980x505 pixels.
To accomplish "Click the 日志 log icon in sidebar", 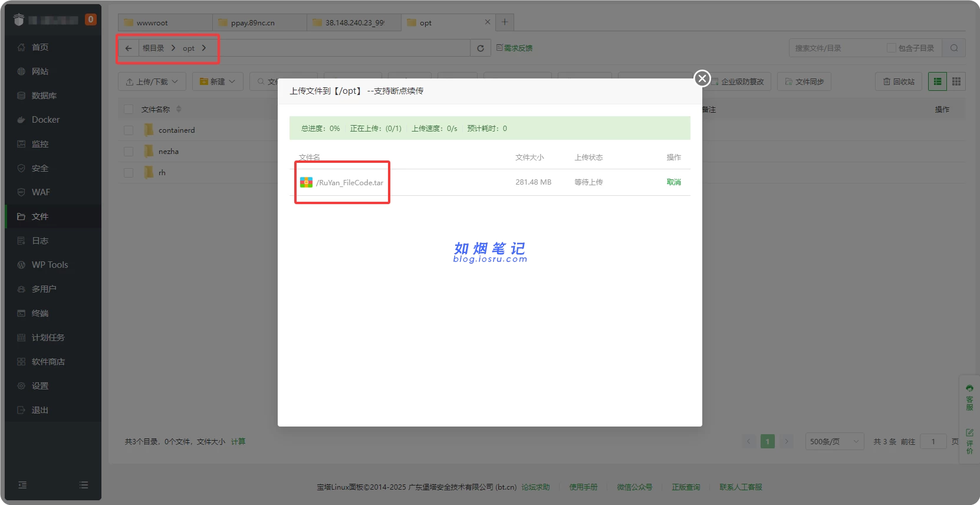I will tap(21, 241).
